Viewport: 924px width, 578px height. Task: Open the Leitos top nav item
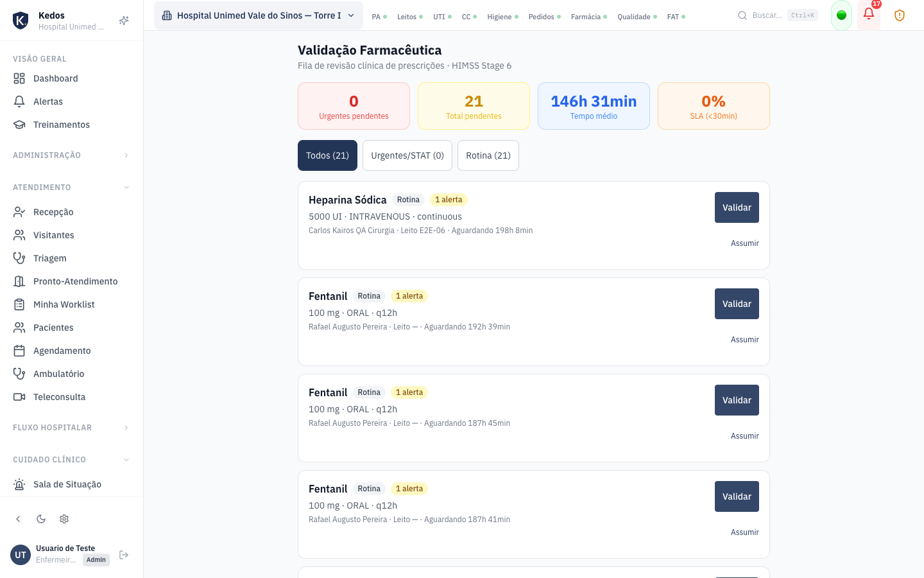tap(410, 17)
